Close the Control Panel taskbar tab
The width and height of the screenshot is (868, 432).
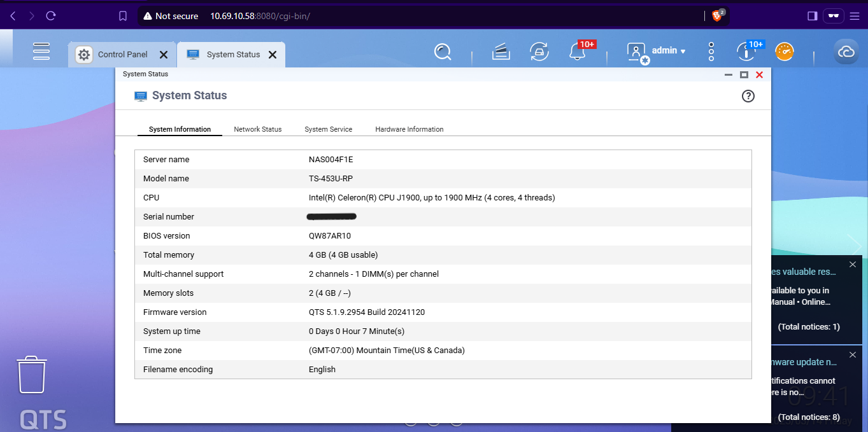[164, 55]
